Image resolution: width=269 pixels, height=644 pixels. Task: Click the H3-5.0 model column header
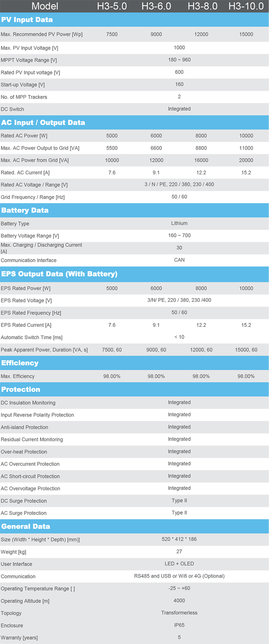click(112, 6)
